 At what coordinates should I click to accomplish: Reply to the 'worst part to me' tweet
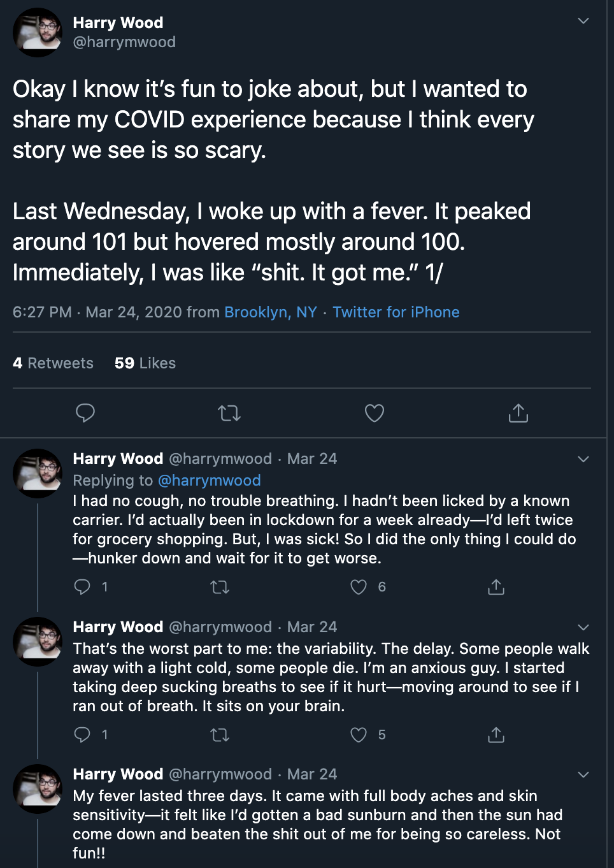(82, 735)
